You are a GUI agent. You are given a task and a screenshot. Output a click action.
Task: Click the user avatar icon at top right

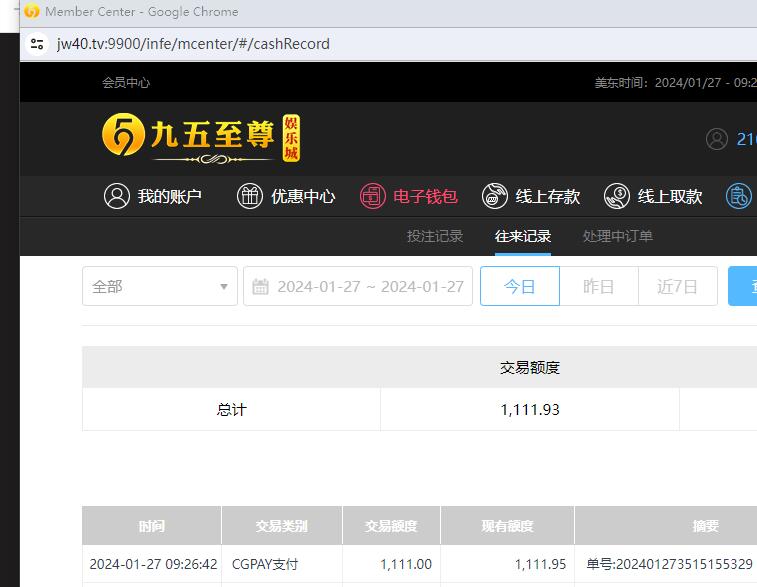tap(716, 139)
